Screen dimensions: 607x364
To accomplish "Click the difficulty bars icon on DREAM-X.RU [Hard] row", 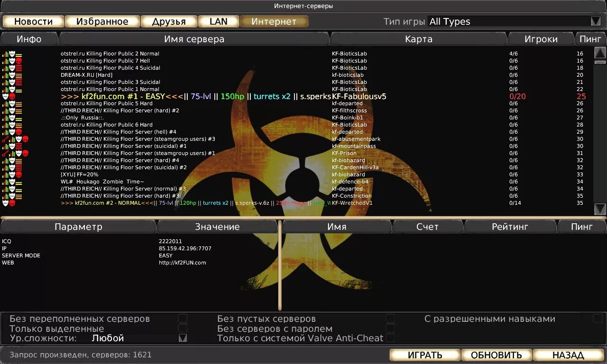I will (18, 75).
